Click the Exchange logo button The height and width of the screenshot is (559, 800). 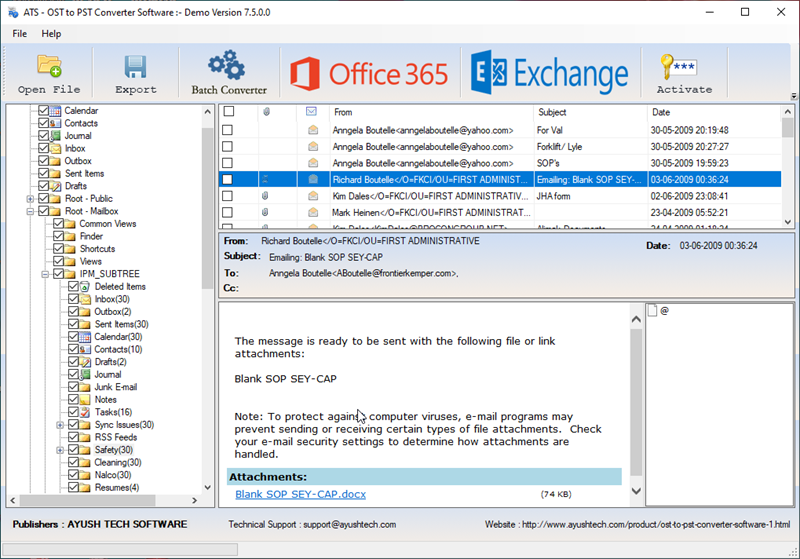551,74
